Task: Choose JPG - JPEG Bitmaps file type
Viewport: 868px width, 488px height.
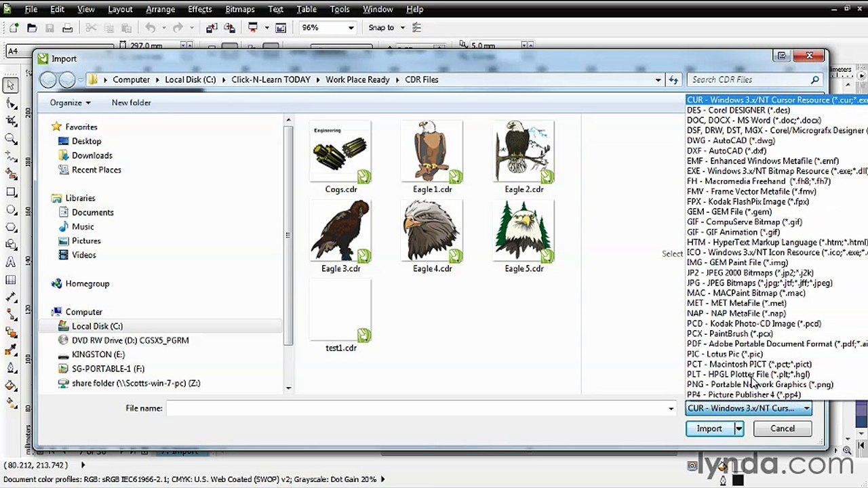Action: pyautogui.click(x=759, y=283)
